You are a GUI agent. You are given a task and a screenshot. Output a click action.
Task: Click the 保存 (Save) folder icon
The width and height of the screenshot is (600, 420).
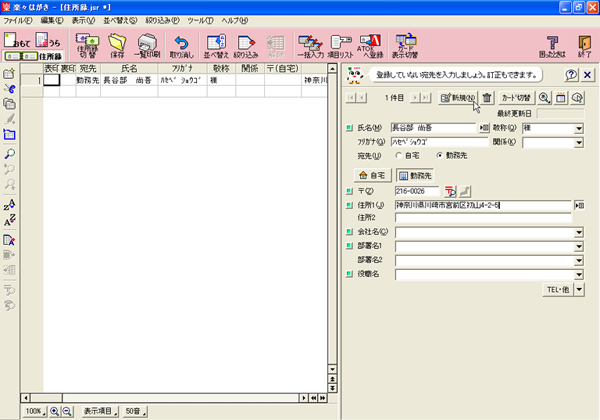click(x=115, y=45)
